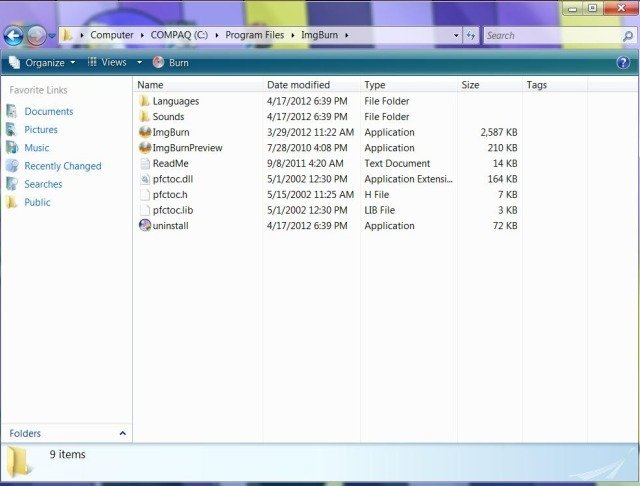The width and height of the screenshot is (640, 486).
Task: Select the uninstall application icon
Action: (x=145, y=225)
